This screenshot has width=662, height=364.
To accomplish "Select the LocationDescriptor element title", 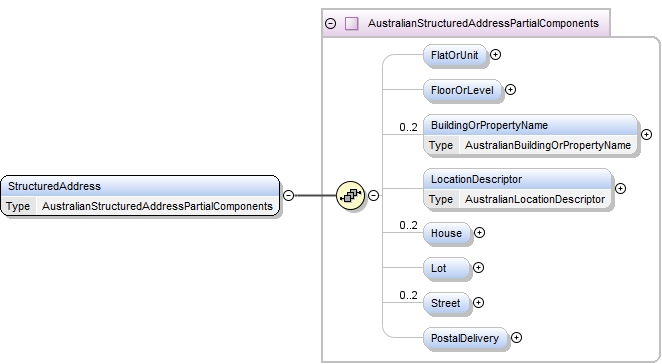I will click(x=476, y=179).
